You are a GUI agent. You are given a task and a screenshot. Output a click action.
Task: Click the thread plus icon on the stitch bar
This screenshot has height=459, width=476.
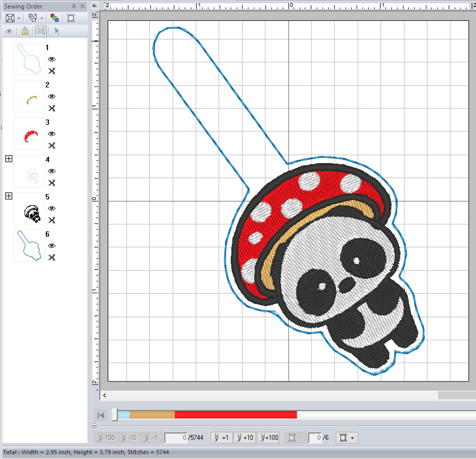click(x=347, y=438)
